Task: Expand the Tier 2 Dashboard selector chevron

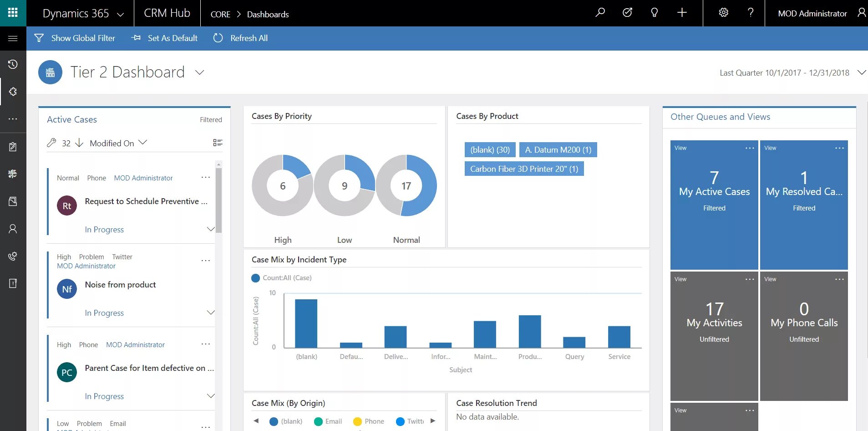Action: 199,72
